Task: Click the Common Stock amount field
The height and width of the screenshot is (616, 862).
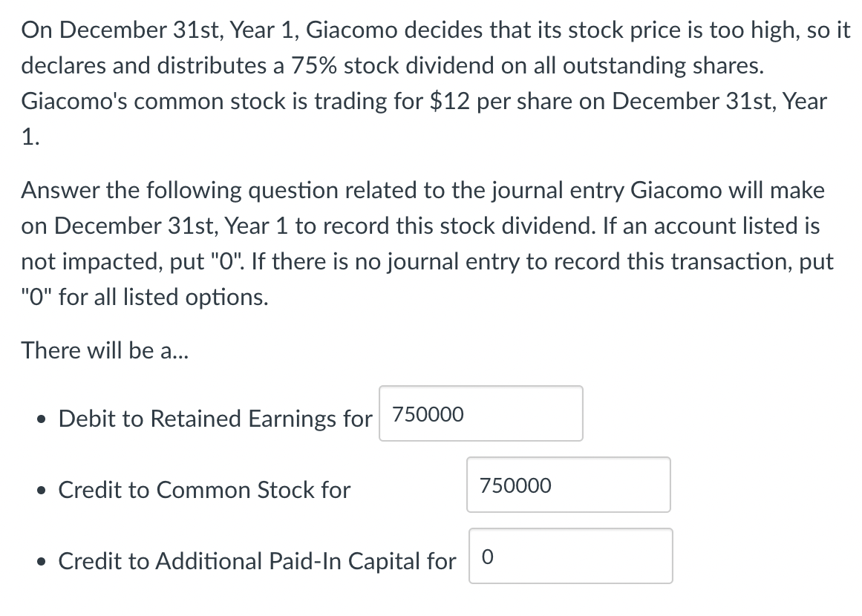Action: pos(568,485)
